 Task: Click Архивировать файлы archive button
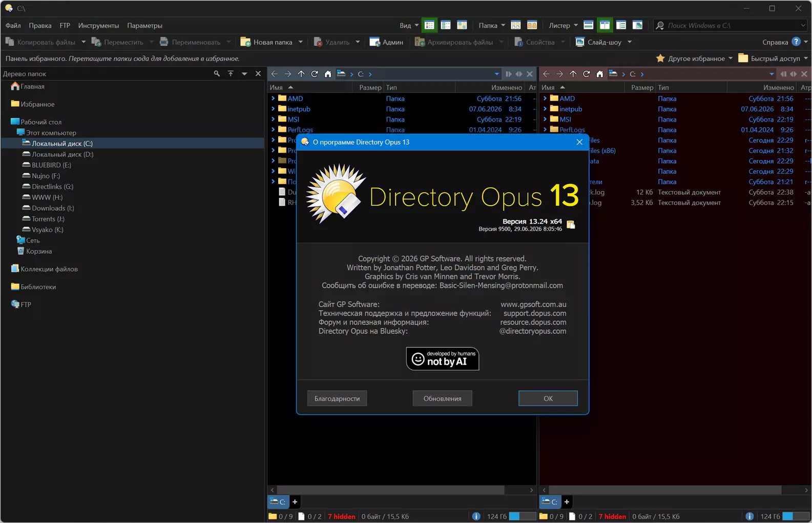click(454, 42)
